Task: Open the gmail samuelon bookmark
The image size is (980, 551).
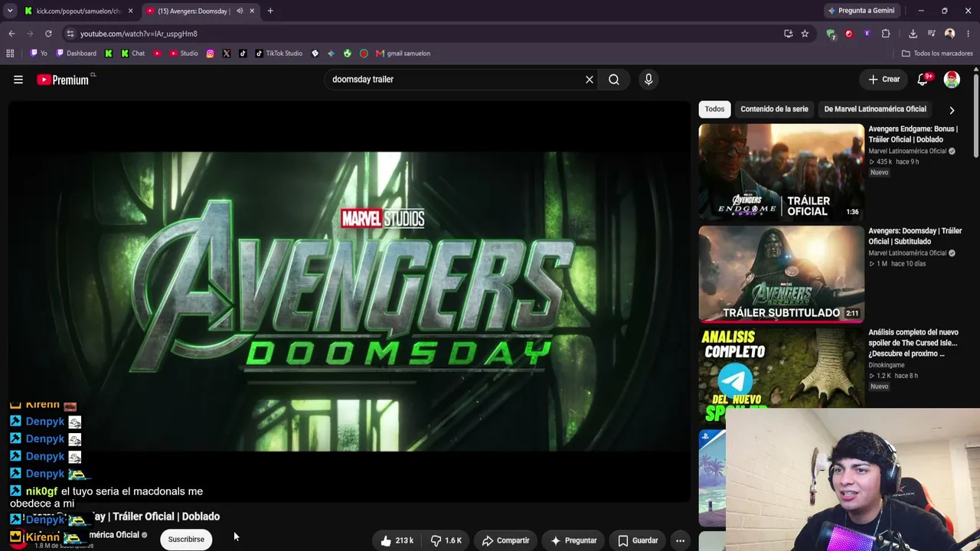Action: 403,54
